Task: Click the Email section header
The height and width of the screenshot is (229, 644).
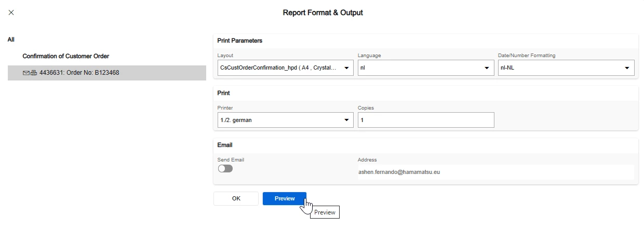Action: point(225,145)
